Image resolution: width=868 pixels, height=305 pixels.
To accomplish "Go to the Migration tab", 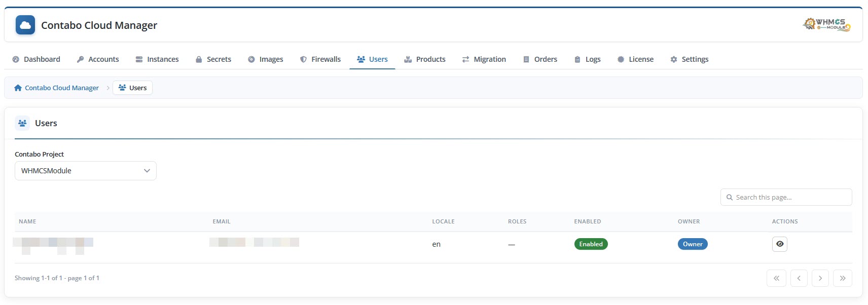I will 484,59.
